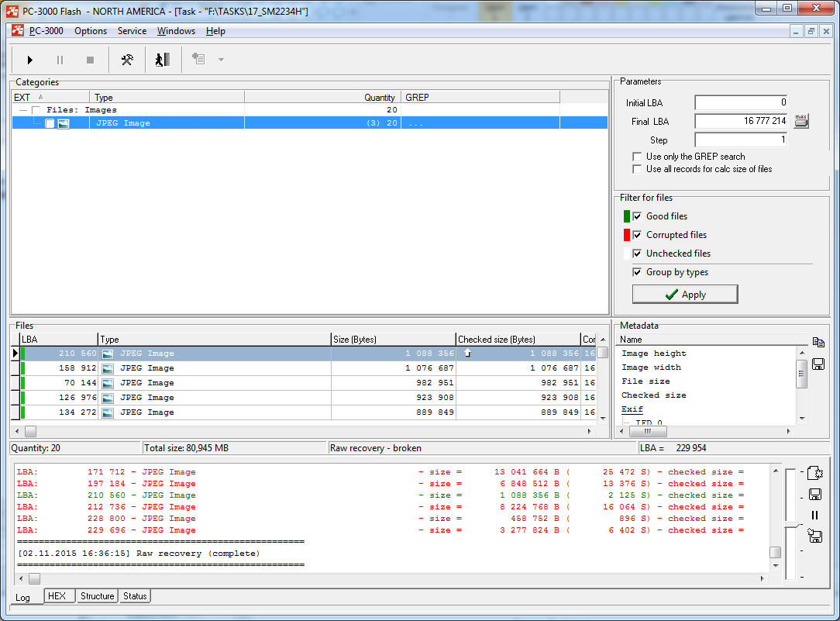Screen dimensions: 840x621
Task: Click the walking-man exit toolbar icon
Action: 162,60
